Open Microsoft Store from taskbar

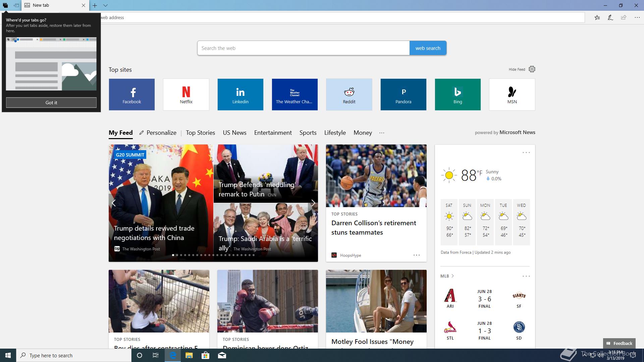click(205, 355)
